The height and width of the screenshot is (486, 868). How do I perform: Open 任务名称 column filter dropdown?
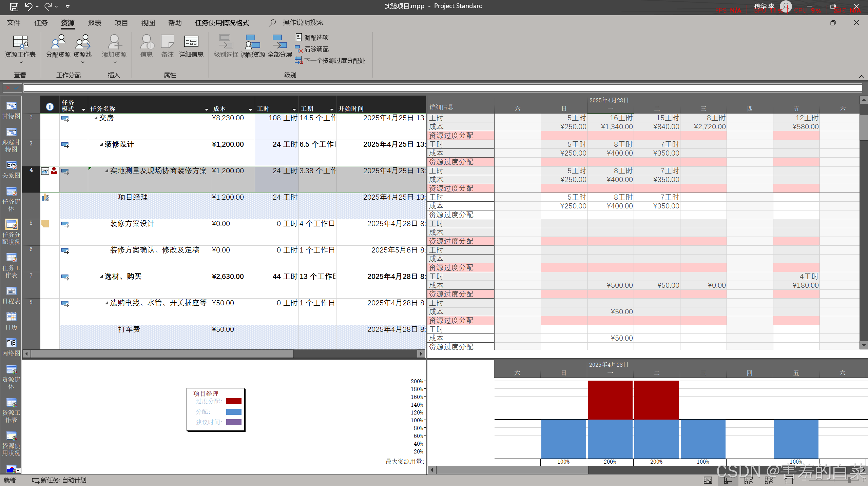coord(206,109)
